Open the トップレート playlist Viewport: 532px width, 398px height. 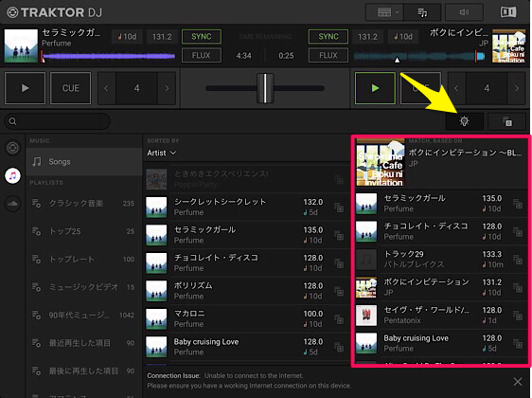pos(84,259)
